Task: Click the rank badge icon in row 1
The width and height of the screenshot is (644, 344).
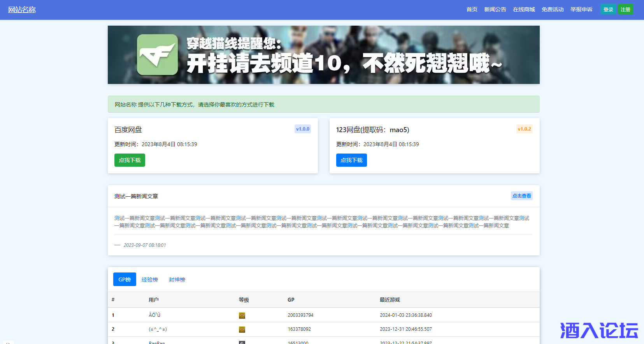Action: pyautogui.click(x=242, y=315)
